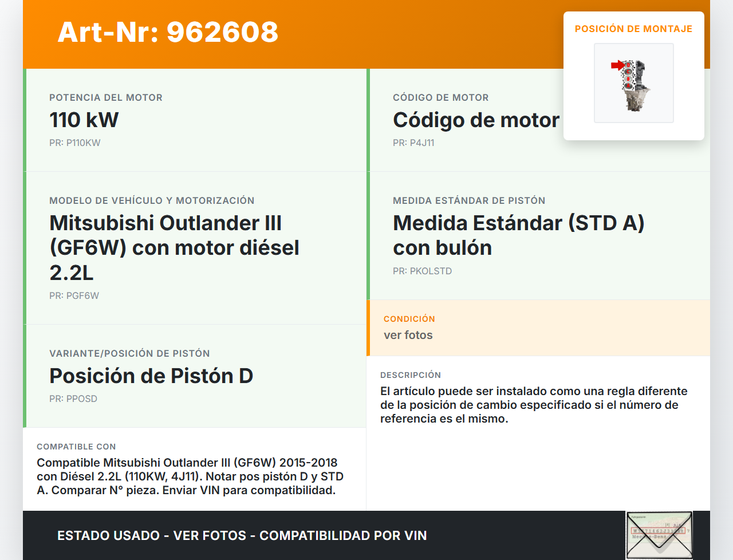Toggle the CONDICIÓN ver fotos panel
Viewport: 733px width, 560px height.
coord(538,328)
